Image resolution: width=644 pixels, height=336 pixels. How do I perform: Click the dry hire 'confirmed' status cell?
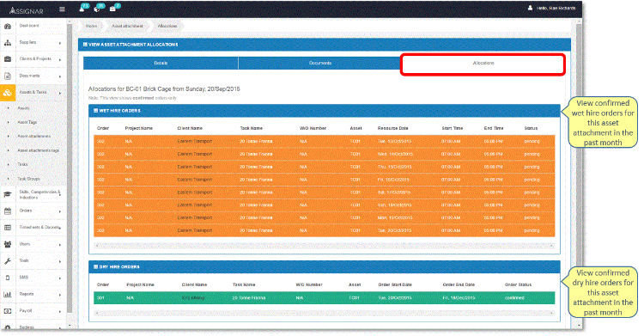click(514, 297)
